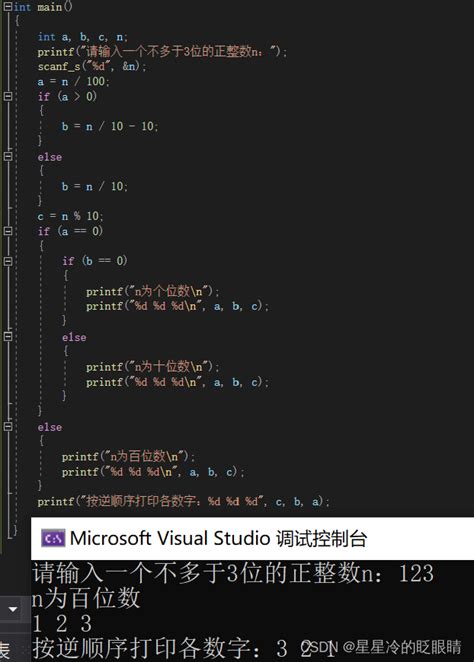Screen dimensions: 474x662
Task: Click the 'int a, b, c, n;' declaration line
Action: pos(82,37)
